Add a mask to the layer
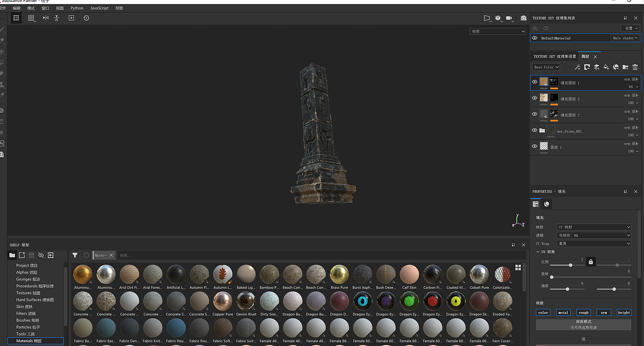This screenshot has width=644, height=346. point(587,67)
